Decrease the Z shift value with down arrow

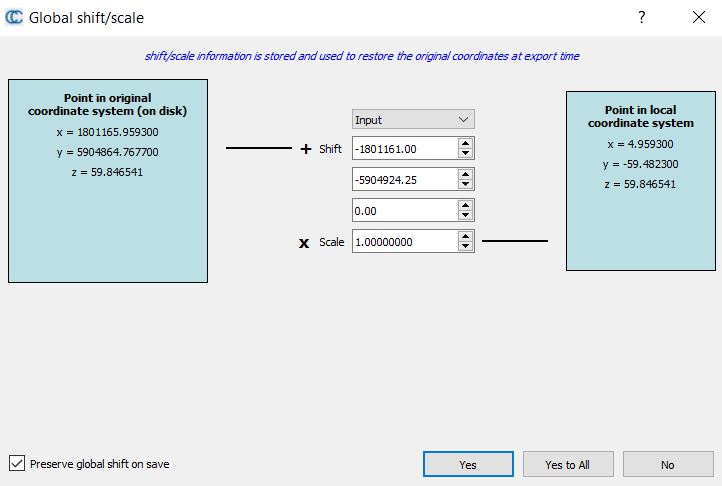click(465, 216)
